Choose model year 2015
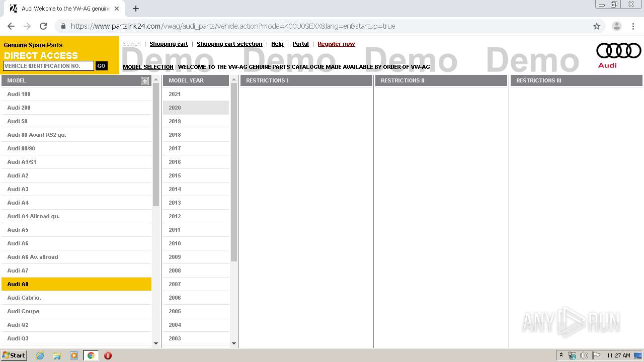The height and width of the screenshot is (362, 644). 196,175
